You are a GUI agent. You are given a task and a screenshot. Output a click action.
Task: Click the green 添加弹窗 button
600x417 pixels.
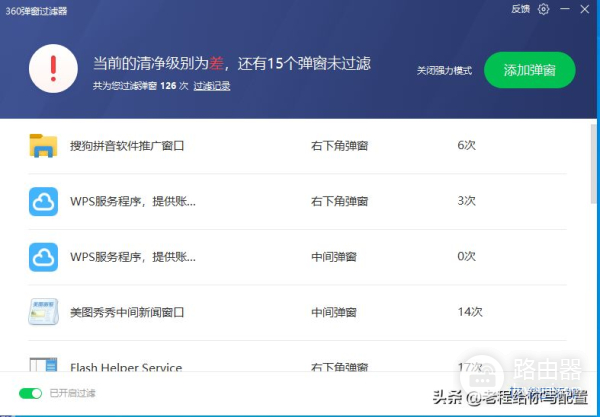click(x=530, y=70)
